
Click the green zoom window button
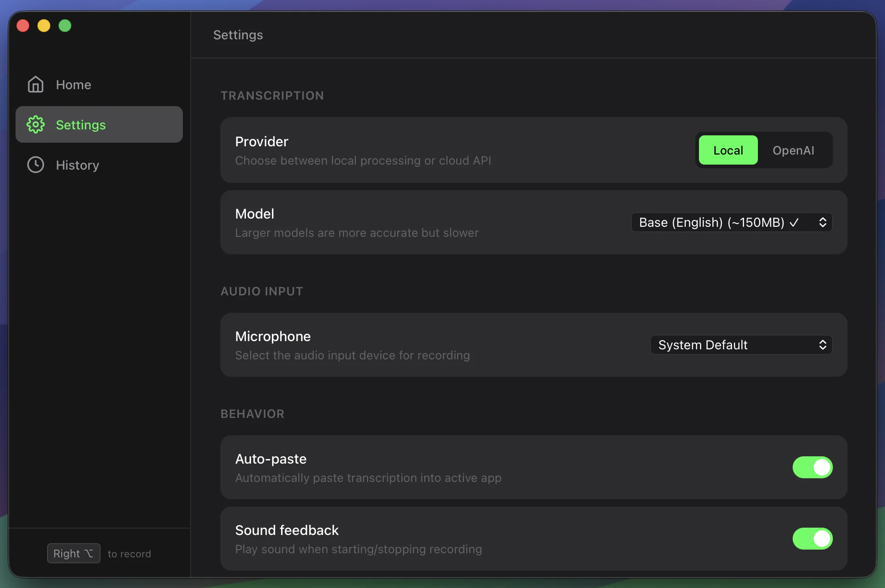pyautogui.click(x=65, y=26)
